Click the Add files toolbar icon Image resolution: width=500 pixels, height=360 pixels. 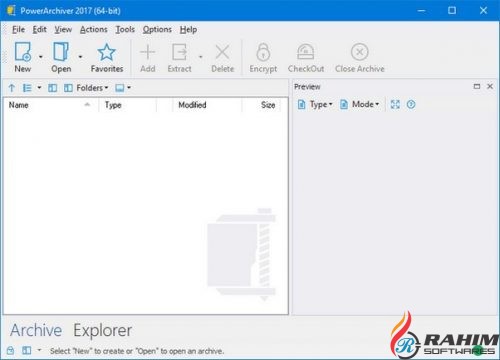(147, 52)
